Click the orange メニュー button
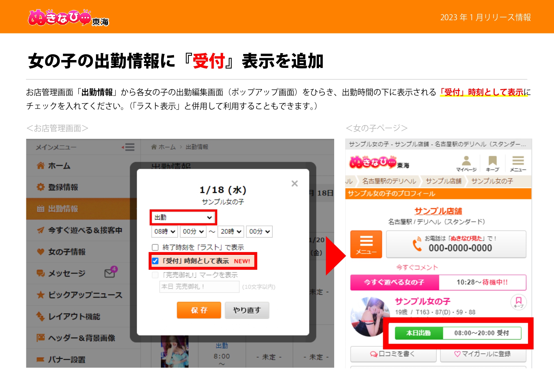Viewport: 554px width, 392px height. [x=366, y=244]
